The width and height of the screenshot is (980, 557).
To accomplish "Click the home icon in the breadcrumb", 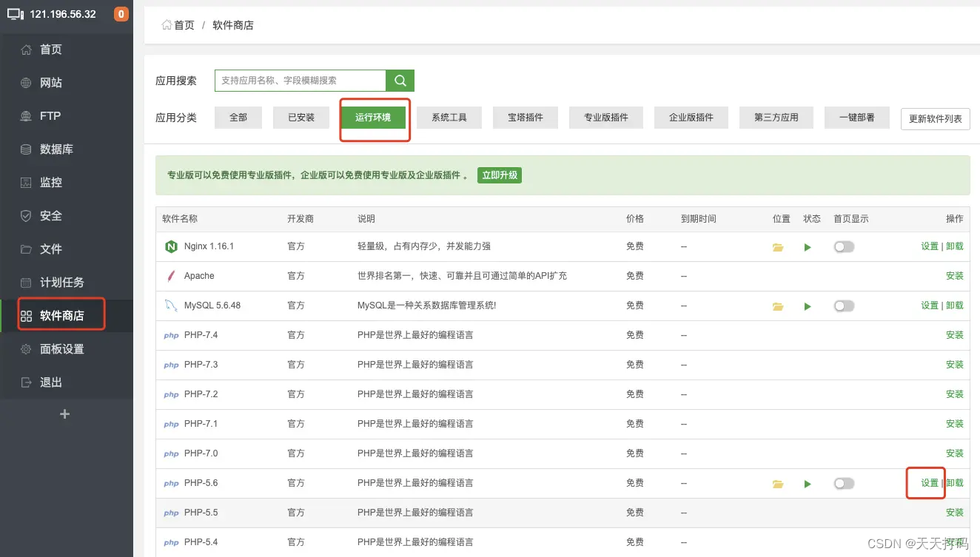I will 167,25.
